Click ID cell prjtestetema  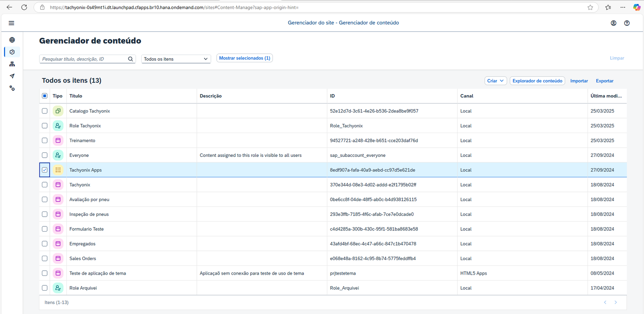343,273
